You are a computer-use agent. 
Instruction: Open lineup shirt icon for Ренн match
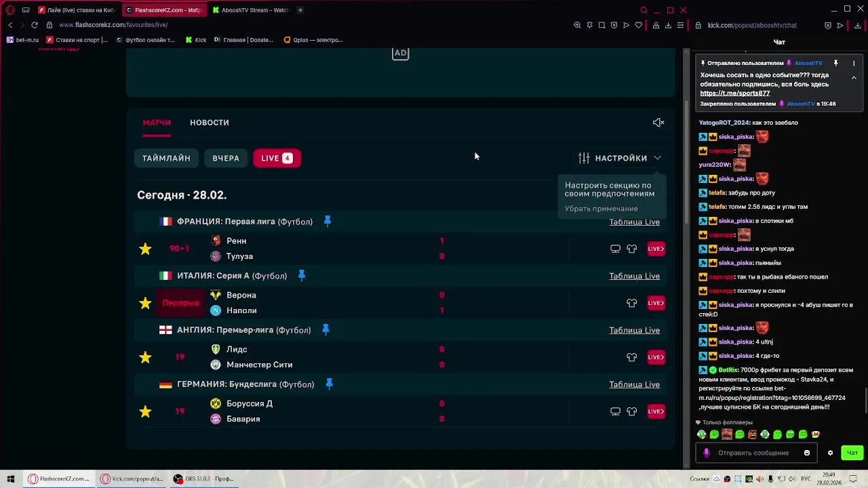tap(632, 249)
